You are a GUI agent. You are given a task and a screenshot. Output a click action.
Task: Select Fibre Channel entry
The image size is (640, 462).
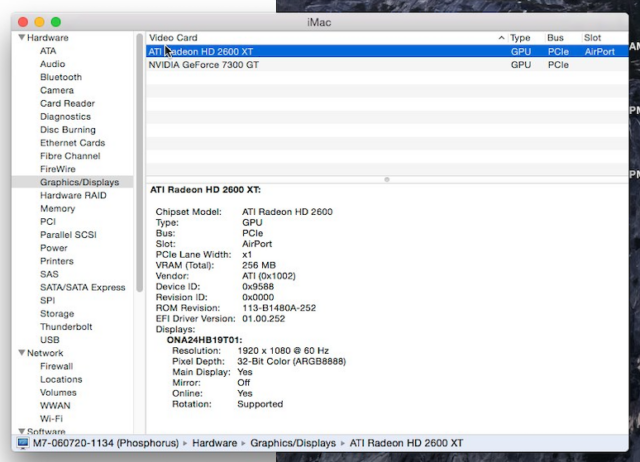click(70, 155)
